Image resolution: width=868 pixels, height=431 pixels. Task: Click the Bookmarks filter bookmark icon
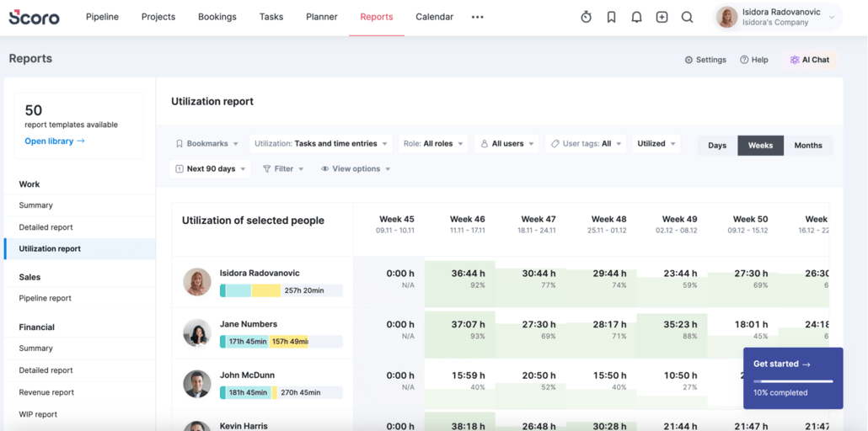179,143
